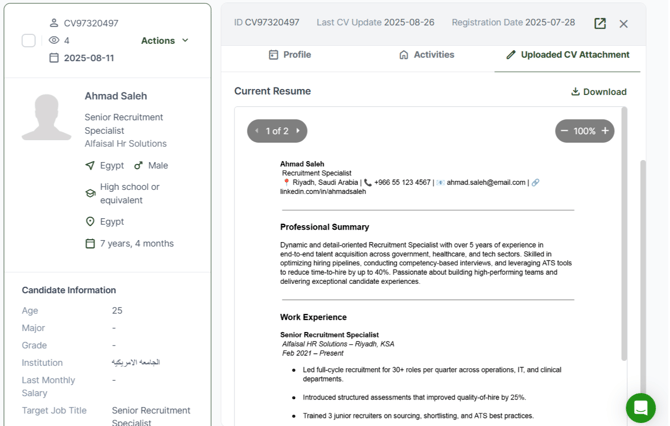Image resolution: width=670 pixels, height=426 pixels.
Task: Click the Download resume button
Action: tap(599, 92)
